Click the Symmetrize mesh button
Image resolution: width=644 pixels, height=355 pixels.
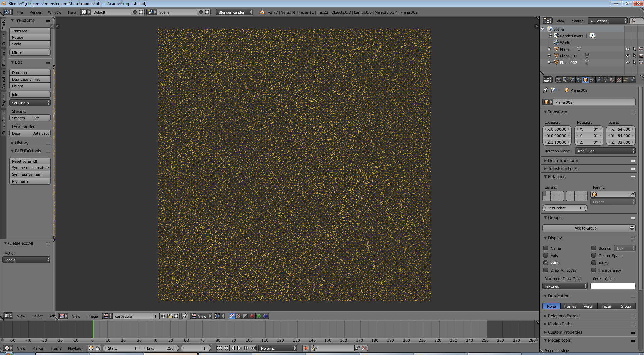tap(30, 174)
